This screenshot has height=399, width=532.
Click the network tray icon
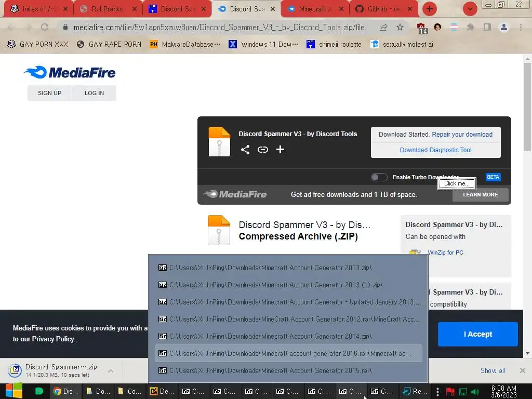point(463,392)
